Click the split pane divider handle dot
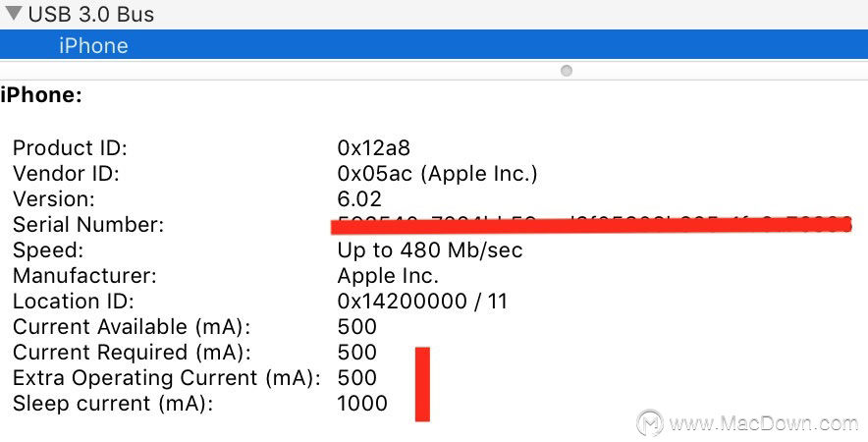The width and height of the screenshot is (868, 442). (567, 71)
